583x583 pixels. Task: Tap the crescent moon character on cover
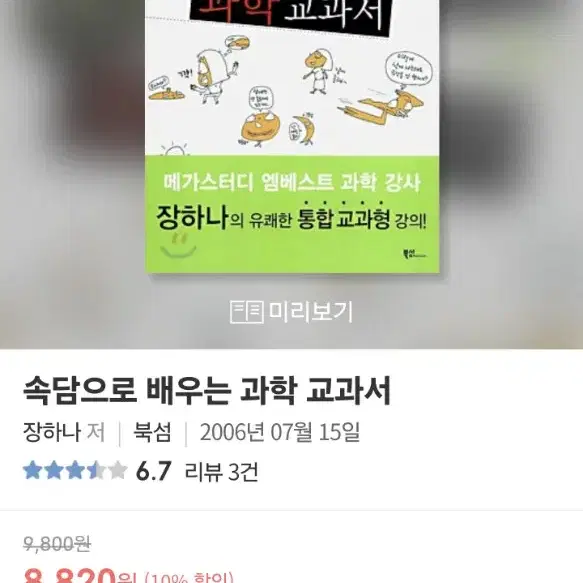tap(303, 129)
